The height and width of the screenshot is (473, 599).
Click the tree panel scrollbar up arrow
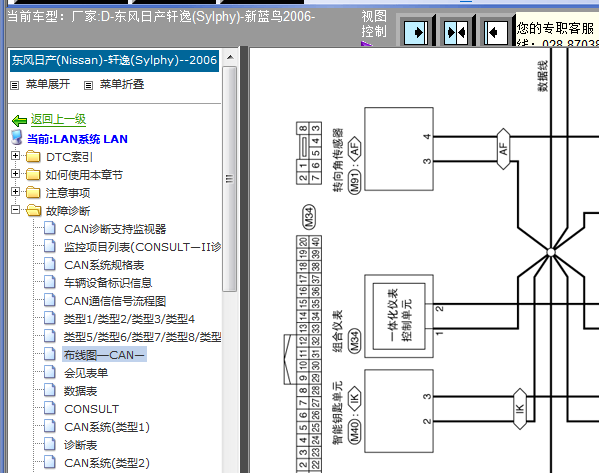pyautogui.click(x=230, y=58)
